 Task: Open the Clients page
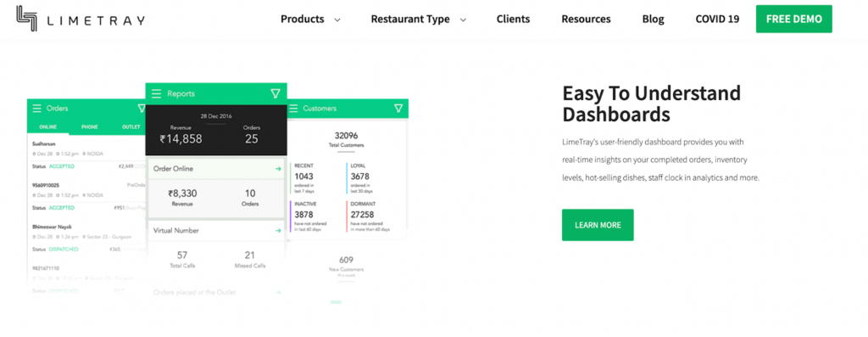pyautogui.click(x=513, y=19)
